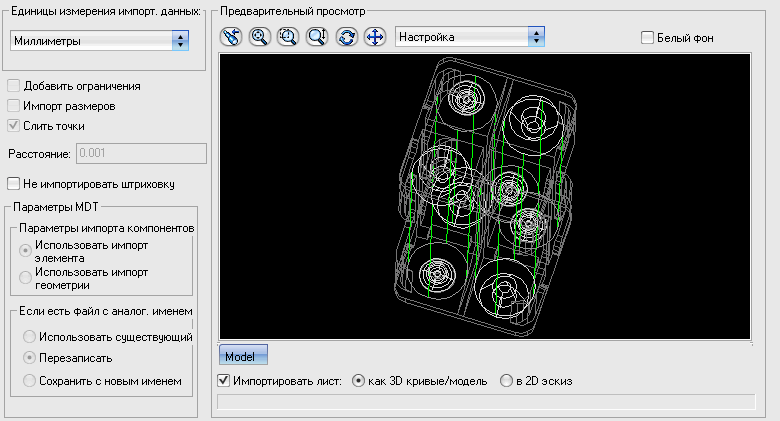Viewport: 780px width, 421px height.
Task: Open the Миллиметры units dropdown
Action: (98, 41)
